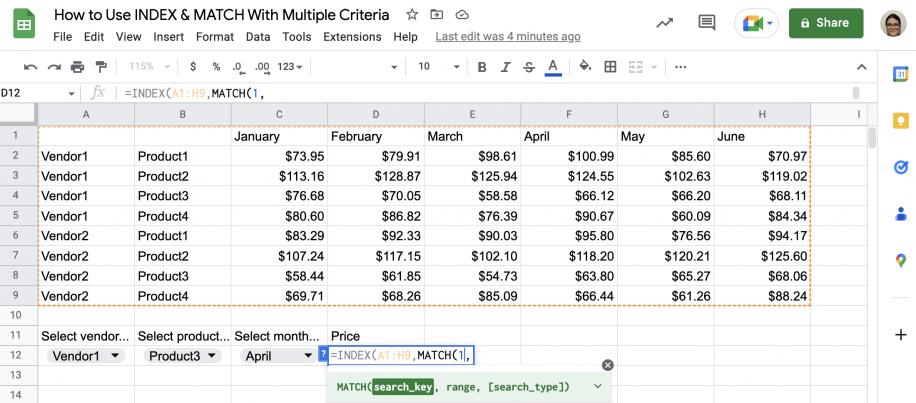Open the File menu
This screenshot has height=403, width=916.
click(63, 37)
